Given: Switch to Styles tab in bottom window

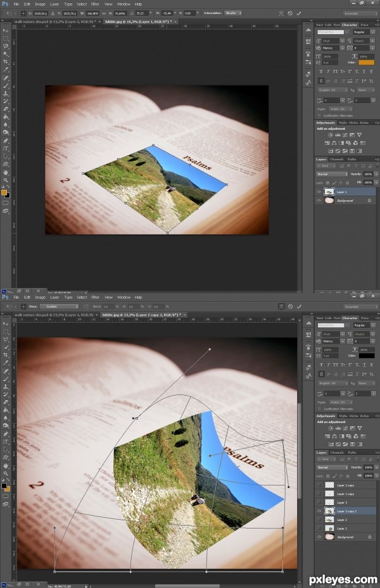Looking at the screenshot, I should click(x=343, y=416).
